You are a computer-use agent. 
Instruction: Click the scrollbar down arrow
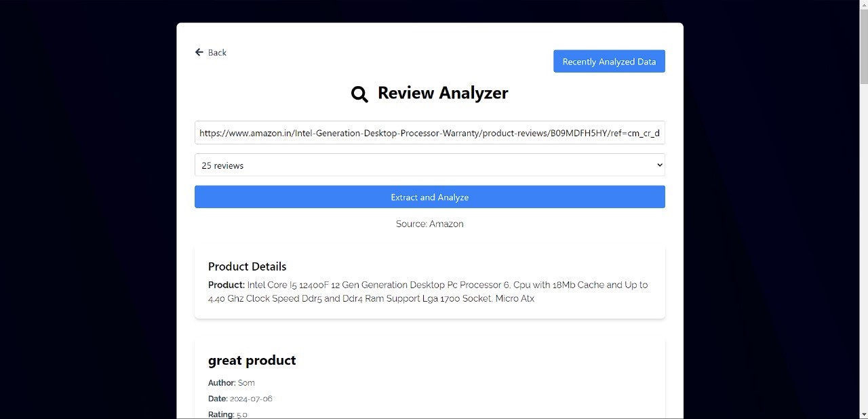tap(863, 414)
